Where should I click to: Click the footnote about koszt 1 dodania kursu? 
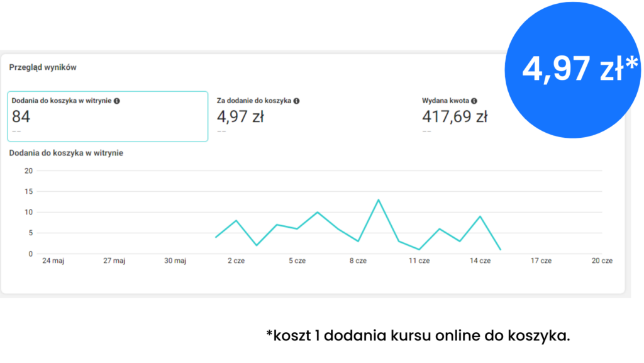418,335
